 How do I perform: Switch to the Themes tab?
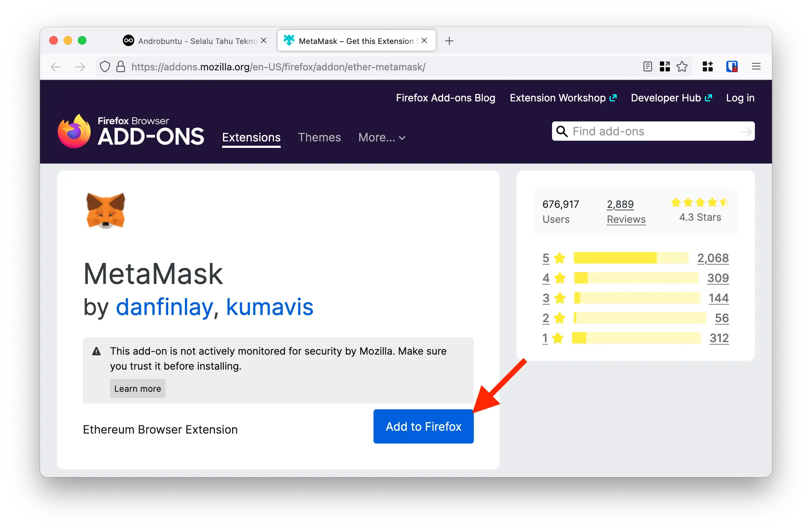[x=319, y=138]
